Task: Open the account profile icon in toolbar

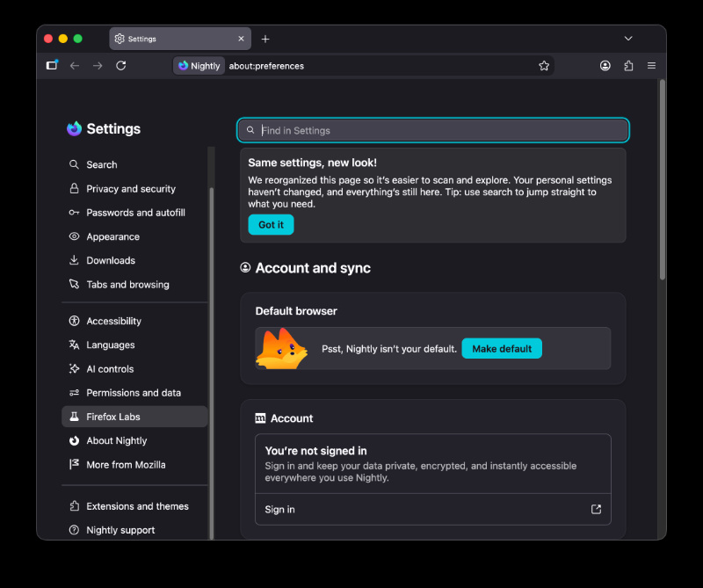Action: [x=605, y=66]
